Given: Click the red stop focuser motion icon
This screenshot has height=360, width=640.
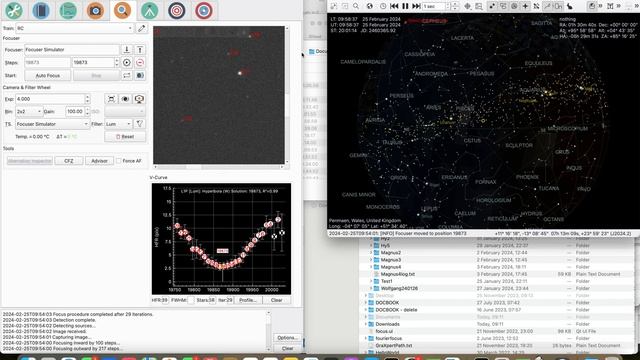Looking at the screenshot, I should click(x=140, y=62).
